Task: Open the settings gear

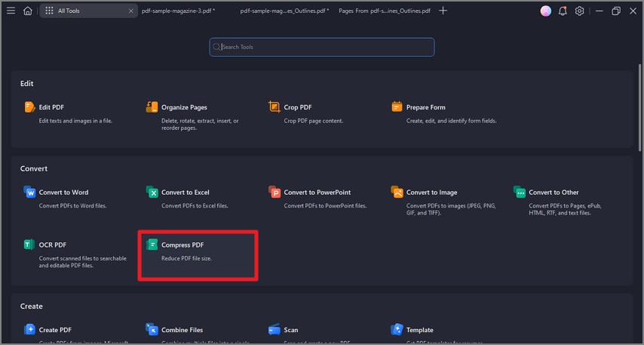Action: click(x=579, y=11)
